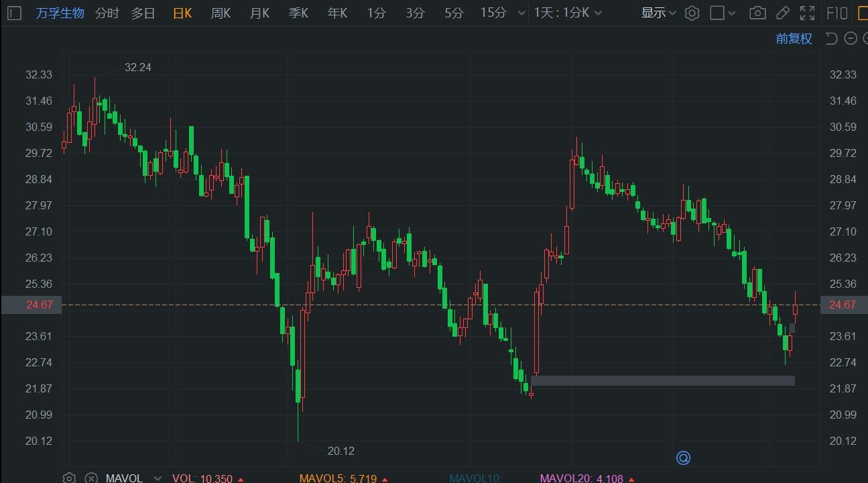The width and height of the screenshot is (868, 483).
Task: Click the undo arrow beside 前复权
Action: tap(831, 38)
